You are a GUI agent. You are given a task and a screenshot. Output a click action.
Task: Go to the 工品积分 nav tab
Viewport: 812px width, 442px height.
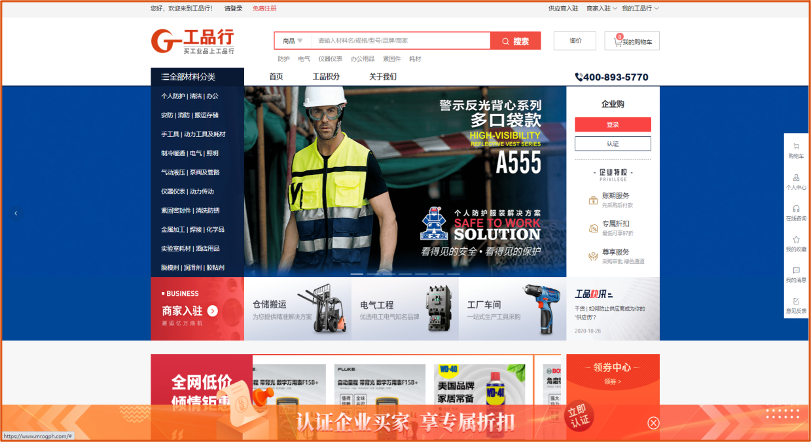click(x=326, y=77)
